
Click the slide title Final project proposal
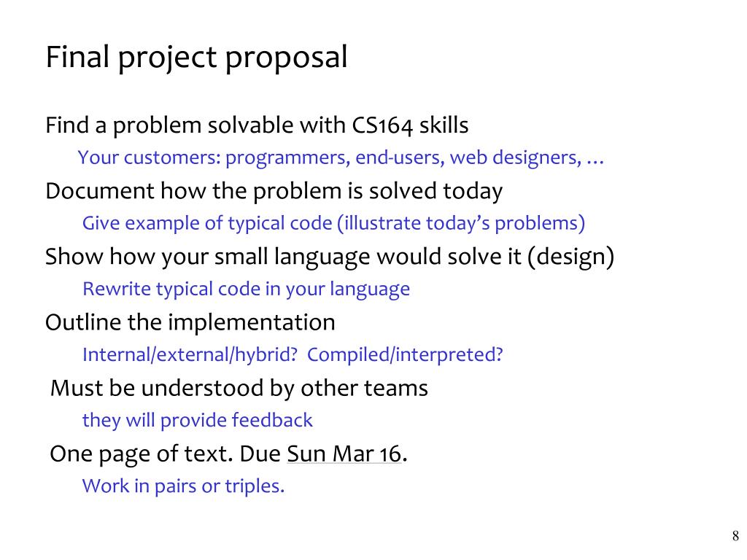coord(196,58)
